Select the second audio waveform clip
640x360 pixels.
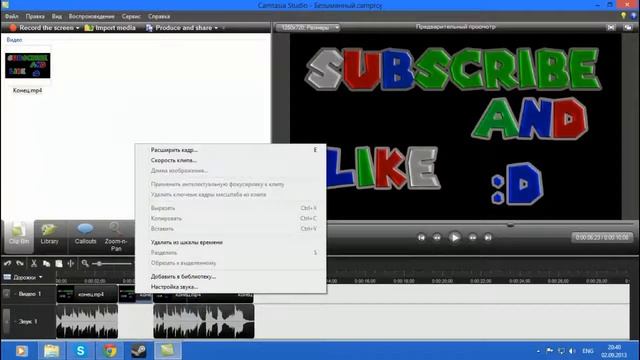[204, 322]
